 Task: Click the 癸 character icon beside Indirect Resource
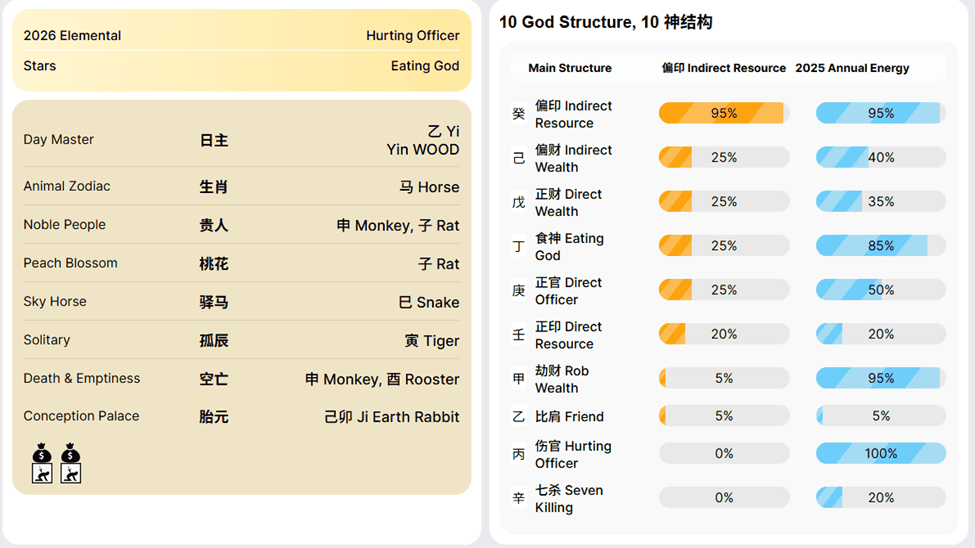click(518, 114)
